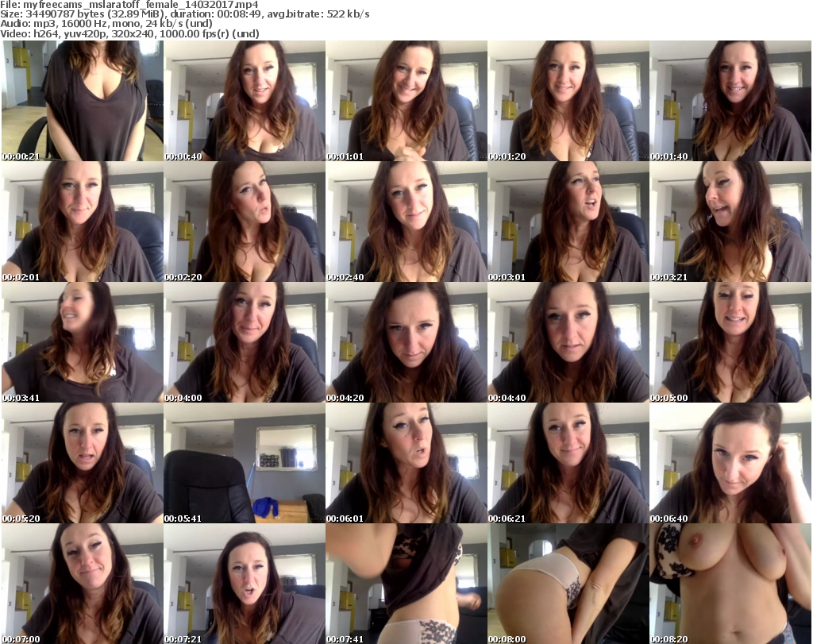The width and height of the screenshot is (813, 644).
Task: Click the "Video: h264, yuv420p" line
Action: click(x=129, y=33)
